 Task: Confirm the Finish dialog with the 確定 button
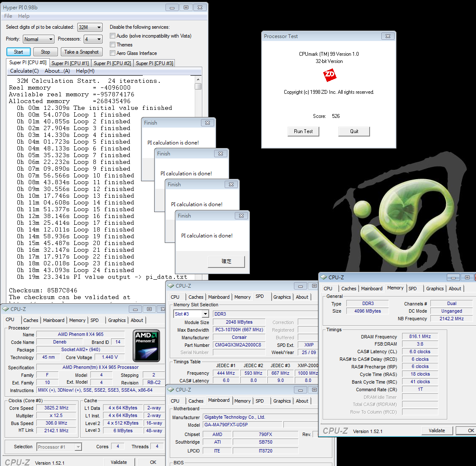(x=226, y=262)
